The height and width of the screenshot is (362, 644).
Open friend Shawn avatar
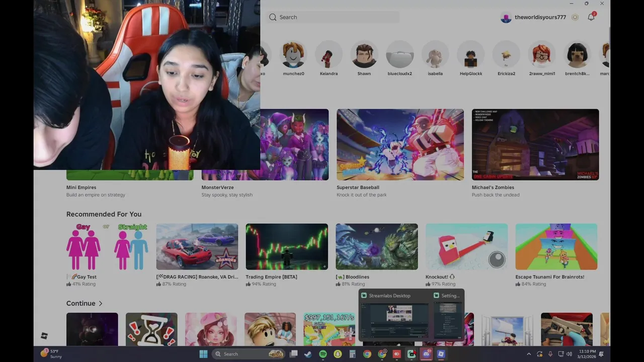(364, 54)
